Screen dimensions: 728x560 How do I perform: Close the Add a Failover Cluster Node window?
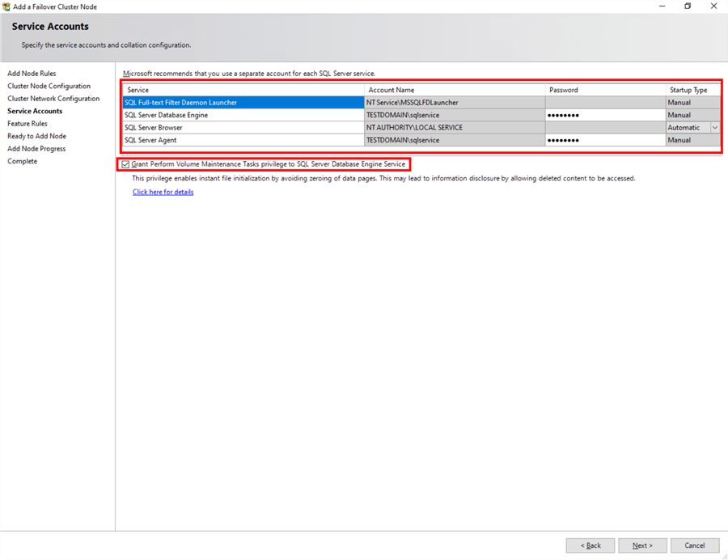click(713, 6)
